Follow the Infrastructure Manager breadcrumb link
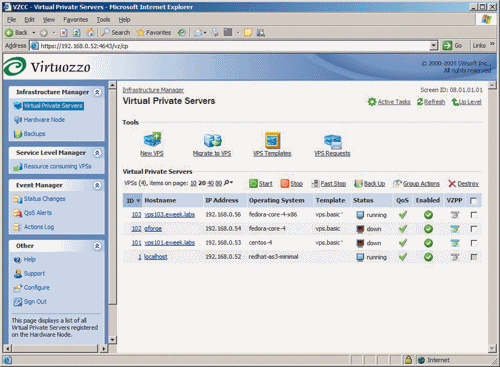The height and width of the screenshot is (367, 500). point(153,90)
